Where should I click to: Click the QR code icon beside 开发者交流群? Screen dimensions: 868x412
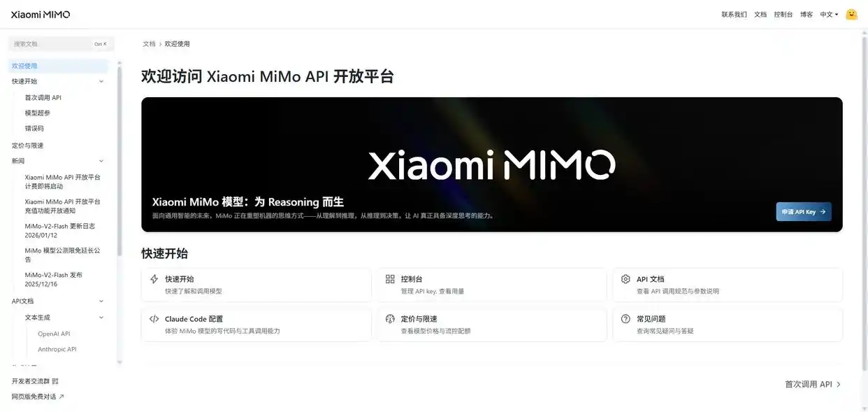pyautogui.click(x=55, y=381)
